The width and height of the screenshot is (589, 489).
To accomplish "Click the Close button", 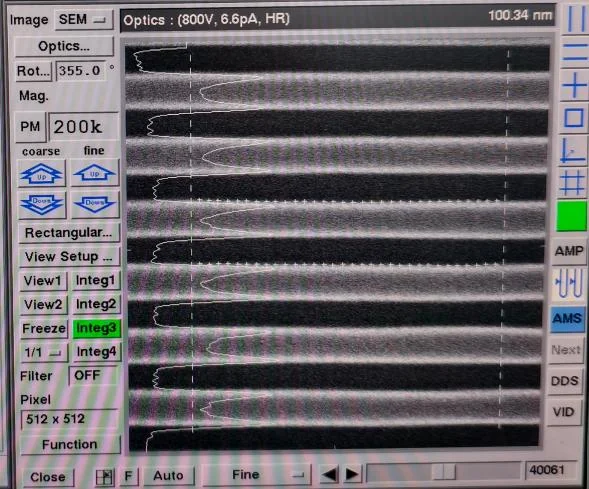I will click(x=48, y=477).
